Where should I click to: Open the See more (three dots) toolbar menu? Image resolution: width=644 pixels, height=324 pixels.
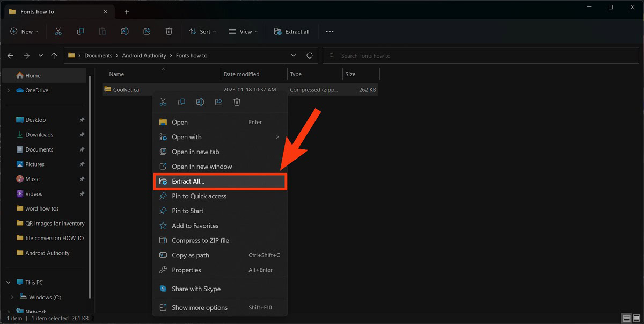point(330,32)
